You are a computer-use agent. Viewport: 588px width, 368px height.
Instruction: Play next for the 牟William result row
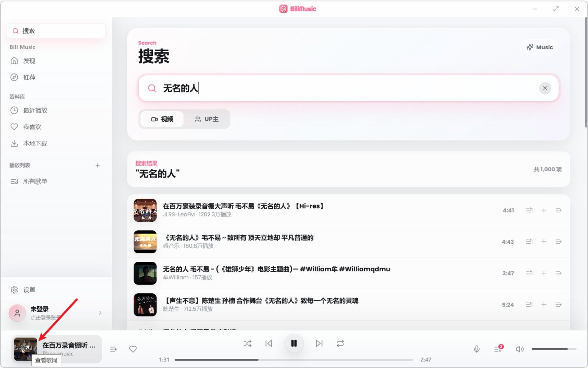529,273
